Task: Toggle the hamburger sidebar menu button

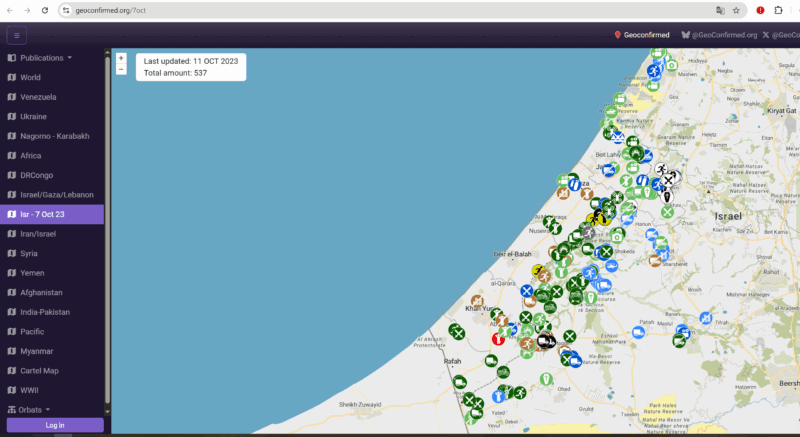Action: click(x=17, y=35)
